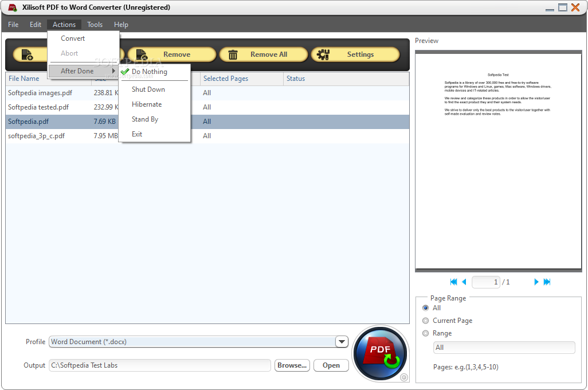Viewport: 588px width, 390px height.
Task: Select Do Nothing after done
Action: pyautogui.click(x=155, y=72)
